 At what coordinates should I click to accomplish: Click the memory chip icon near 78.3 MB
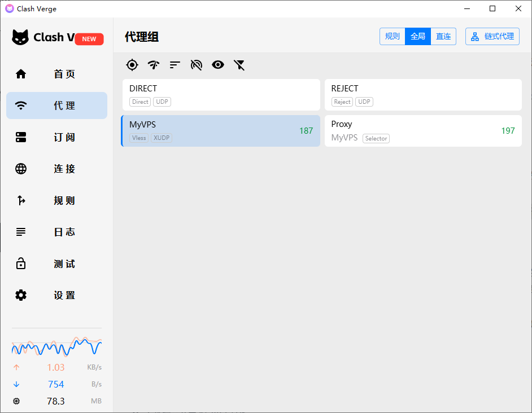16,401
